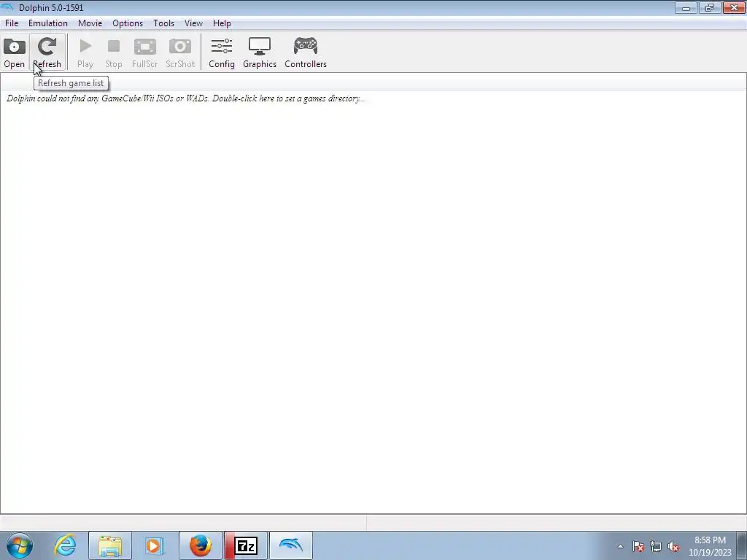The height and width of the screenshot is (560, 747).
Task: Click the network tray icon
Action: pyautogui.click(x=656, y=546)
